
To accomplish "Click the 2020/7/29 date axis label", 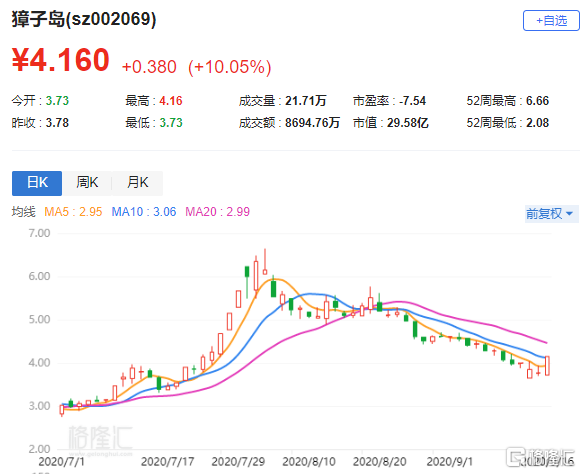I will coord(238,462).
